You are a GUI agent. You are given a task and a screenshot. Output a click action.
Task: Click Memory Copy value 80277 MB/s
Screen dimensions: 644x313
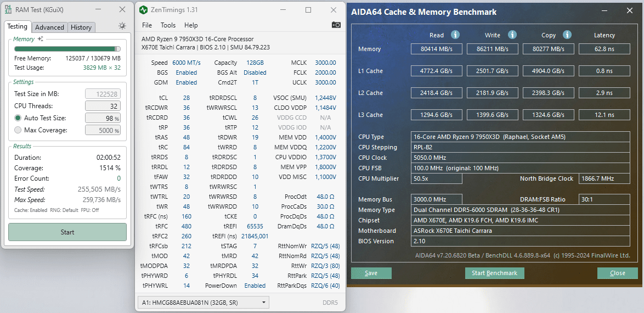point(549,49)
